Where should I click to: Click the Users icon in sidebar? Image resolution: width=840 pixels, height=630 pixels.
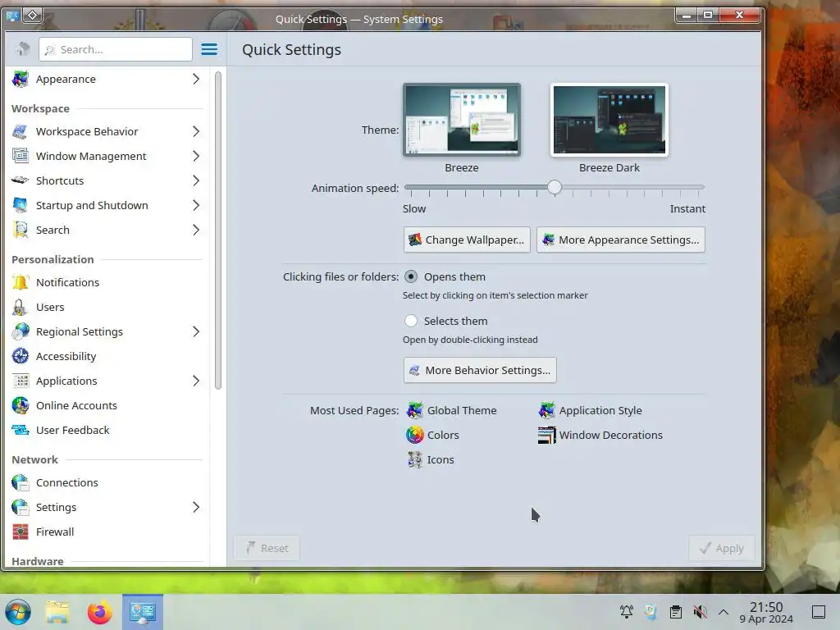click(x=21, y=307)
